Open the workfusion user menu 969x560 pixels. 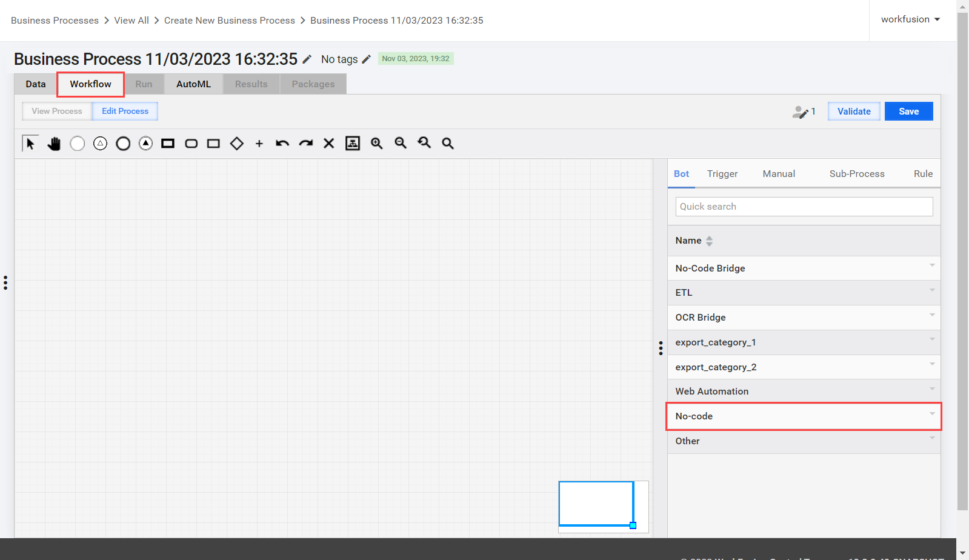click(911, 19)
